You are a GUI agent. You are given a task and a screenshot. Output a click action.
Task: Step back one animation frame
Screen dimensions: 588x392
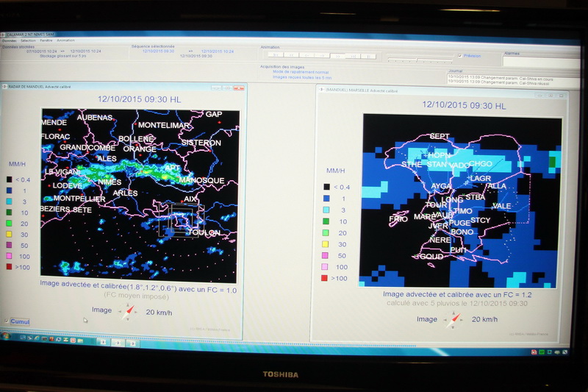tap(307, 55)
